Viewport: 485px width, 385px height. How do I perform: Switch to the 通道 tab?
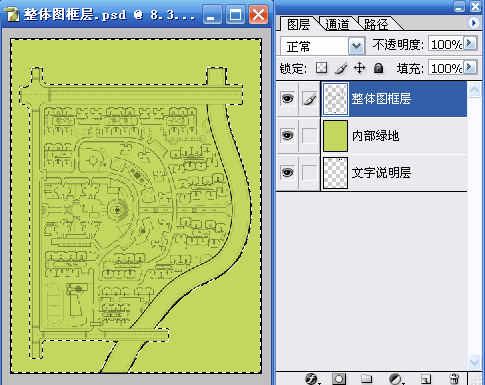[x=337, y=24]
